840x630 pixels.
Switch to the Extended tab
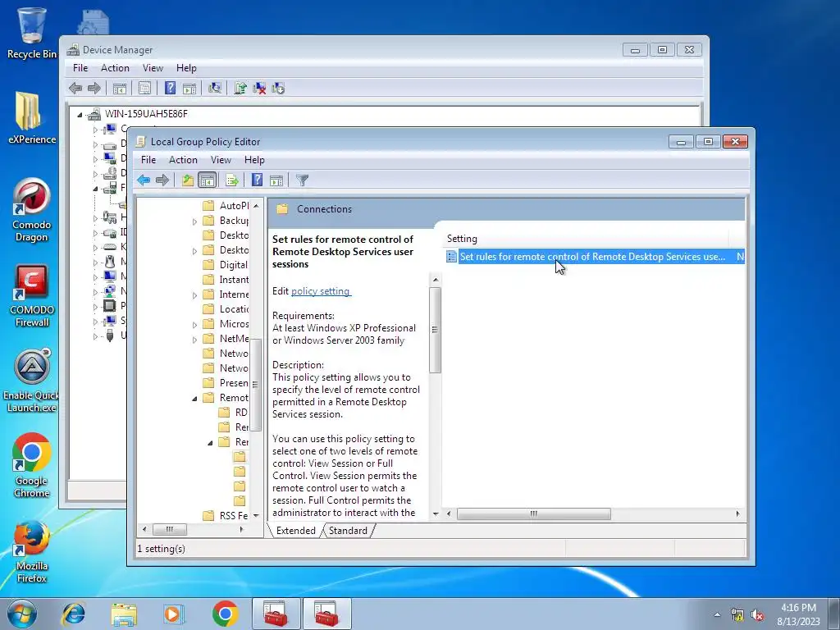pyautogui.click(x=295, y=531)
